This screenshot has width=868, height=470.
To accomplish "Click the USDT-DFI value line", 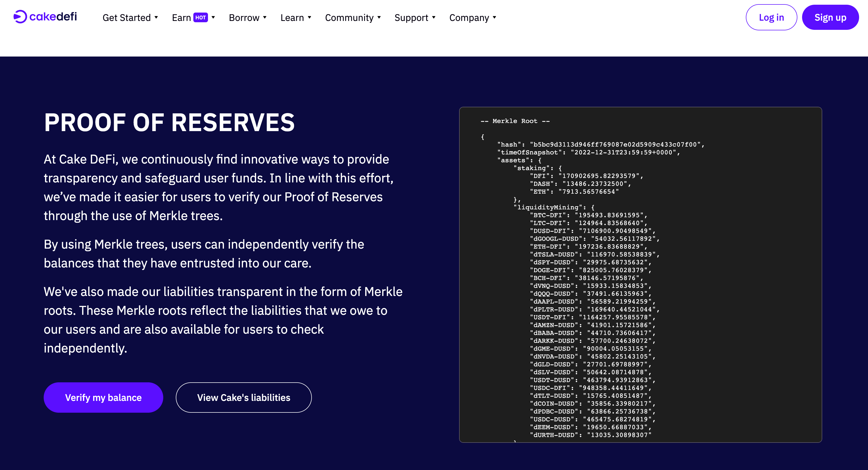I will 593,317.
